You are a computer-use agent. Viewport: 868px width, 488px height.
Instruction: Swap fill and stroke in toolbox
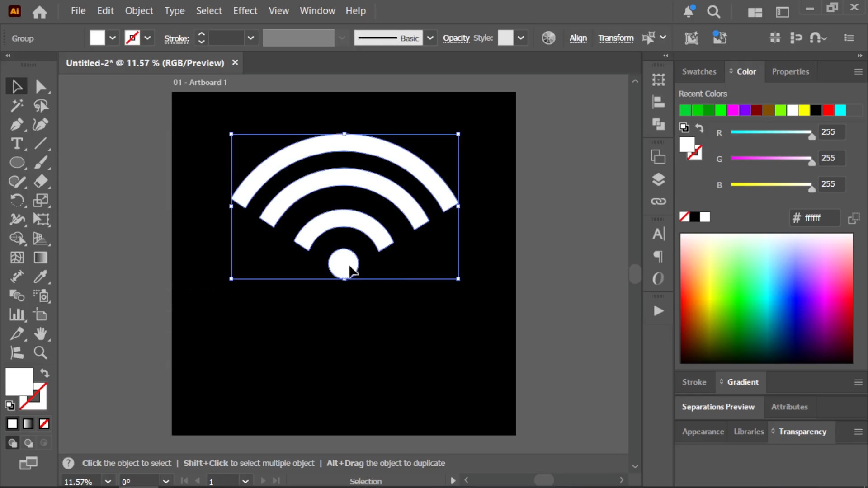[44, 373]
